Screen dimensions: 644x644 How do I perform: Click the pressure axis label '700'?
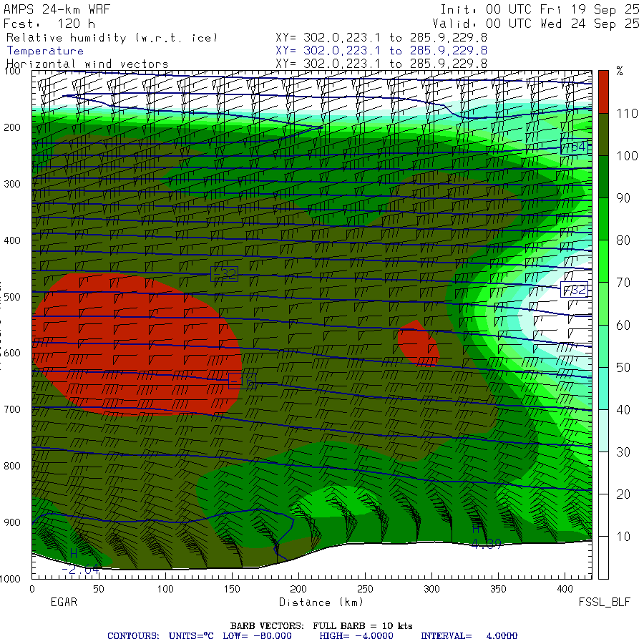(x=12, y=409)
